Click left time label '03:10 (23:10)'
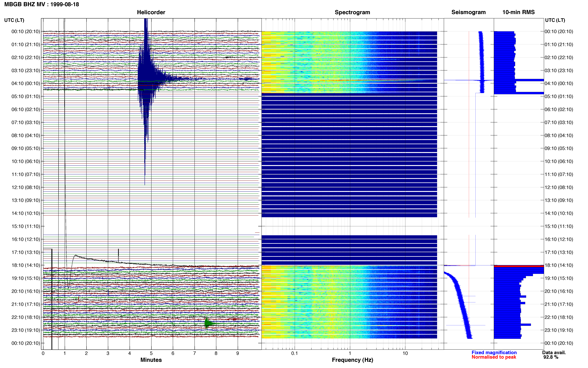Screen dimensions: 588x368 tap(26, 71)
